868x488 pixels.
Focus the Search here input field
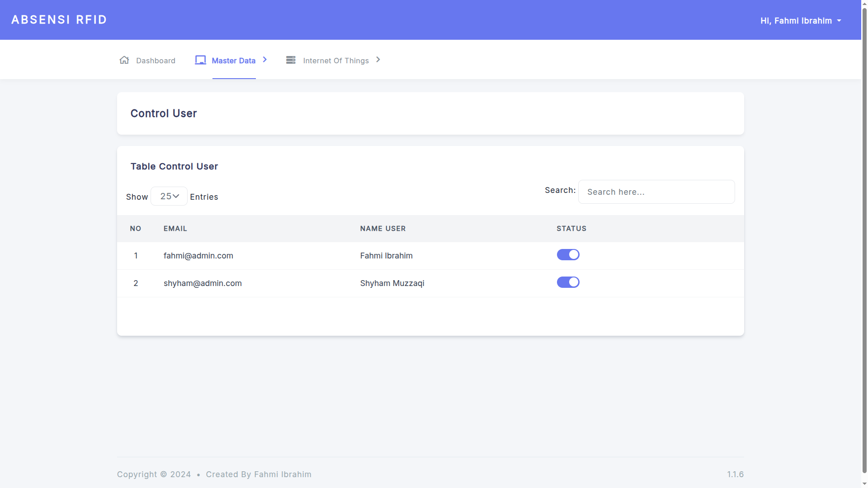tap(656, 192)
